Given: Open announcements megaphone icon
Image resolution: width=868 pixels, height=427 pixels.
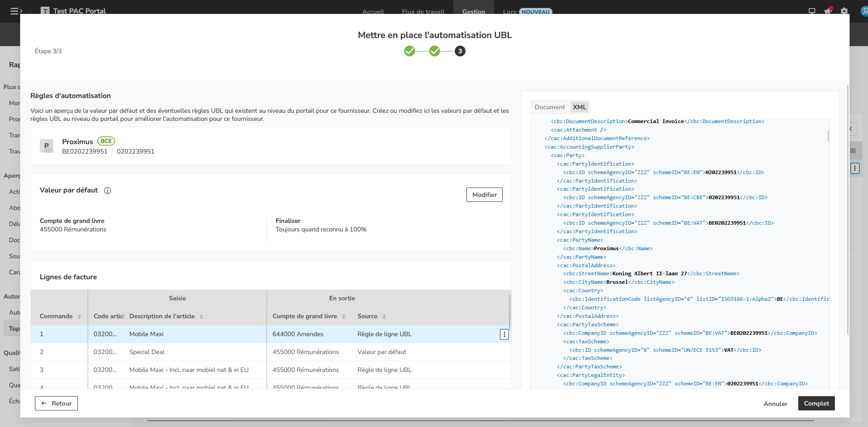Looking at the screenshot, I should coord(828,11).
